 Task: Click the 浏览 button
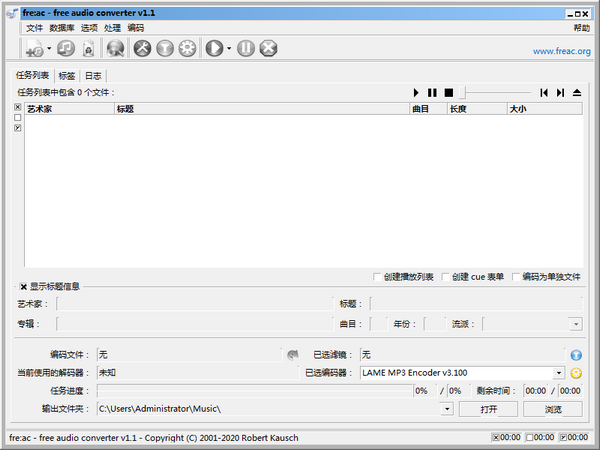(553, 409)
